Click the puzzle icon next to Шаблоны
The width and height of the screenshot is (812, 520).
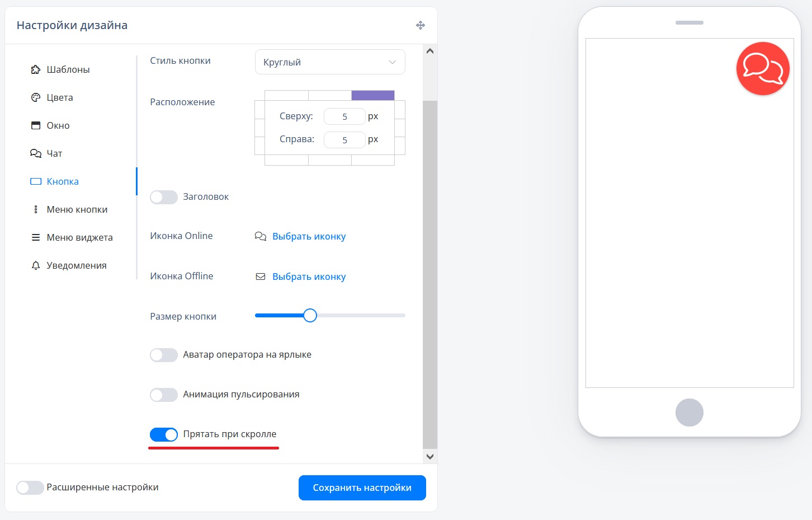tap(36, 69)
